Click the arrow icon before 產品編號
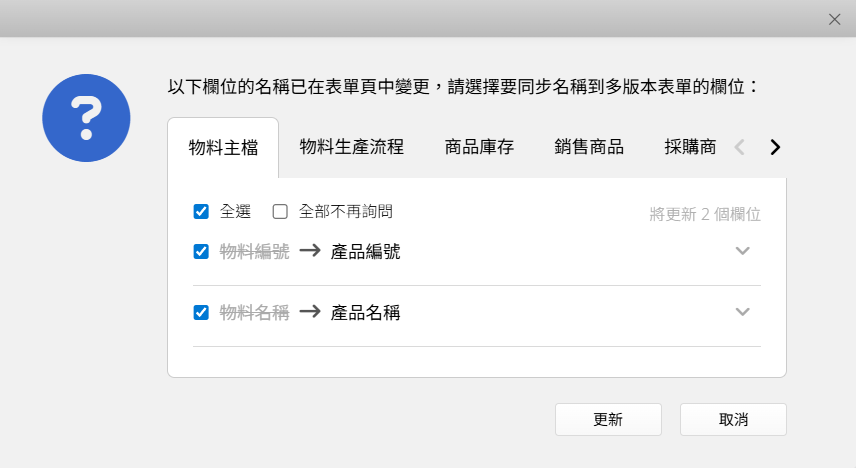856x468 pixels. pos(310,251)
